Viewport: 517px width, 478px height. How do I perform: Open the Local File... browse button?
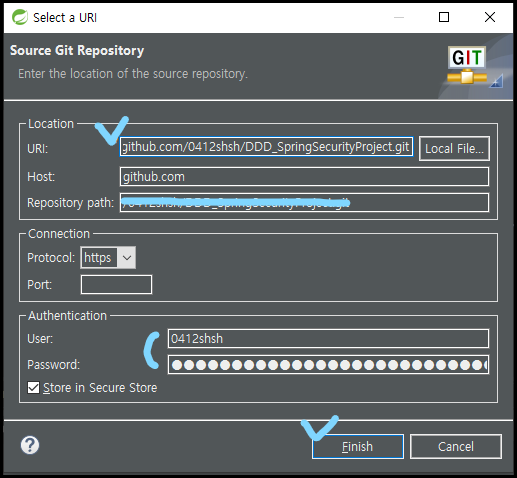tap(454, 149)
